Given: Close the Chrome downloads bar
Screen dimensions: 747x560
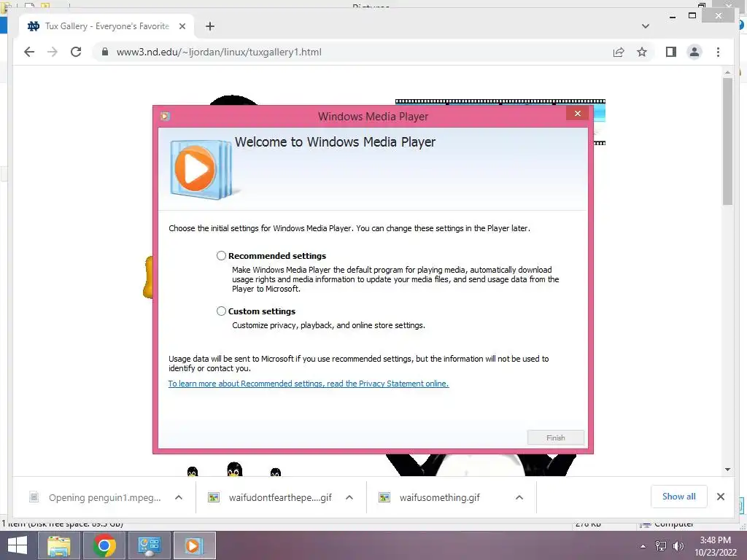Looking at the screenshot, I should (720, 497).
